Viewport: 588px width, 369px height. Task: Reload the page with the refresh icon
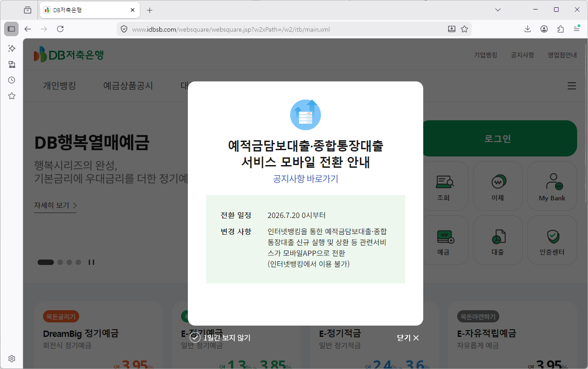(60, 29)
